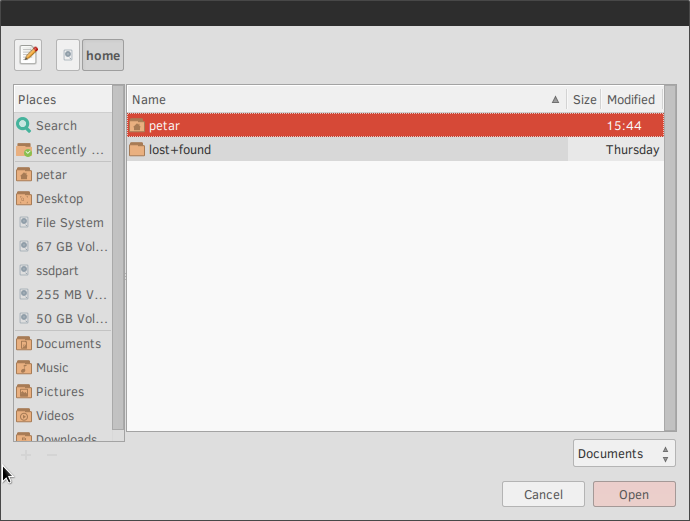Open File System location
690x521 pixels.
69,223
